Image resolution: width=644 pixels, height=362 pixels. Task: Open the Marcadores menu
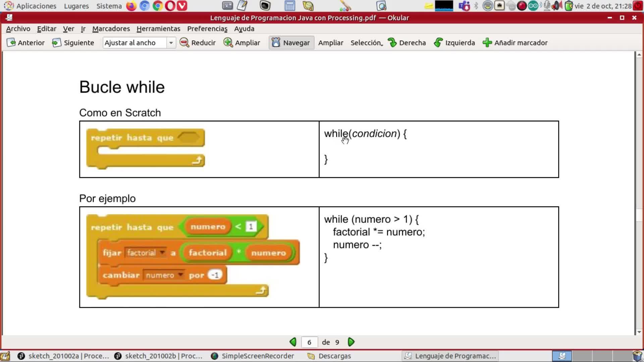[111, 28]
